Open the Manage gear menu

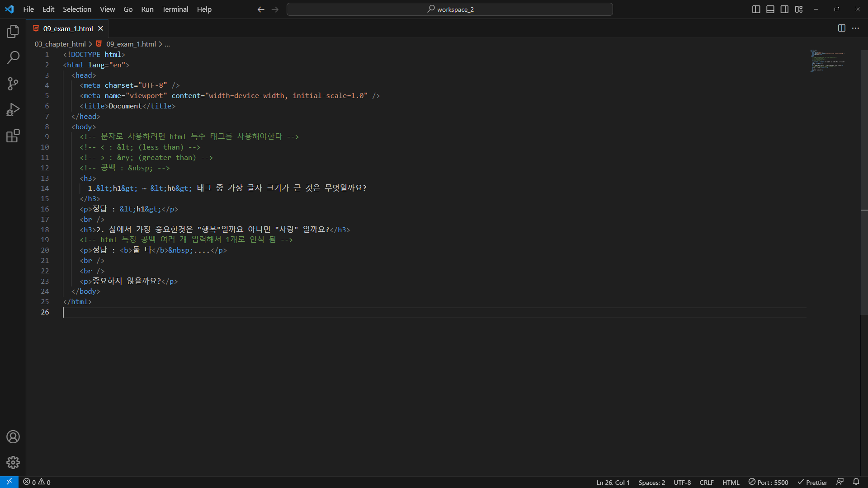13,462
